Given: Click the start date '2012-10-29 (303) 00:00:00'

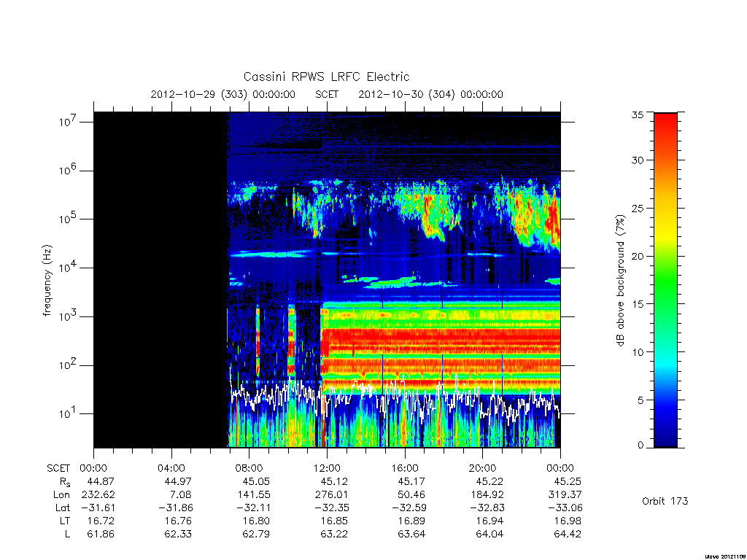Looking at the screenshot, I should click(x=223, y=94).
